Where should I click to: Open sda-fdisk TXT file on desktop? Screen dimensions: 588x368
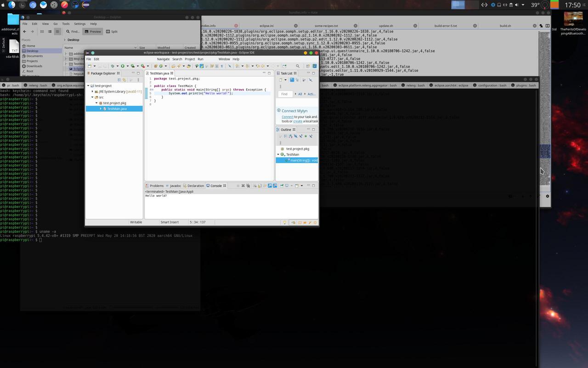pos(15,49)
